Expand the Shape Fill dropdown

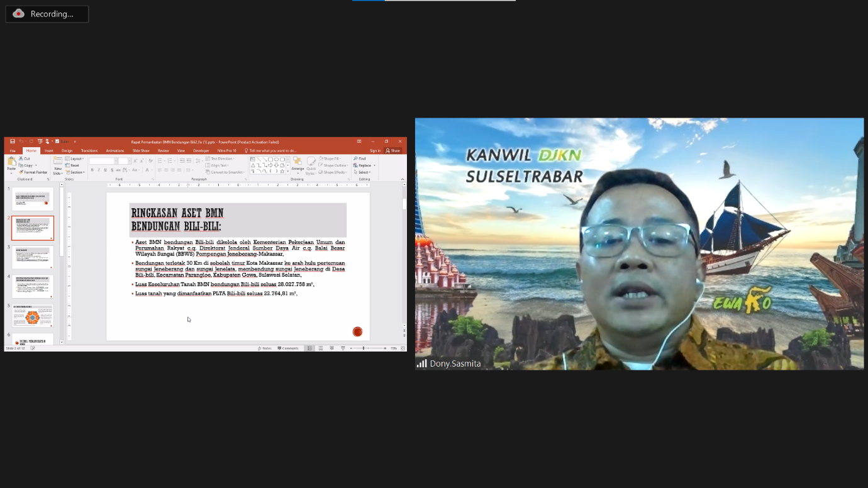[x=332, y=158]
